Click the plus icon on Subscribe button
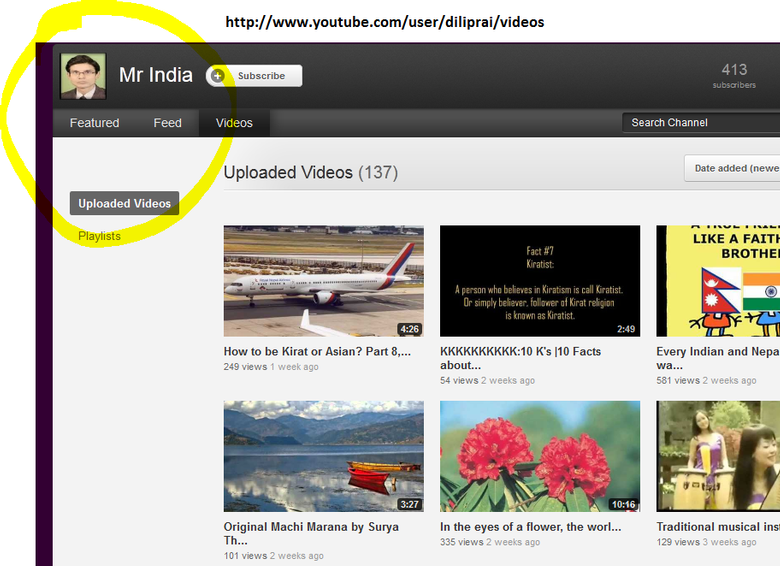The height and width of the screenshot is (566, 780). click(218, 76)
